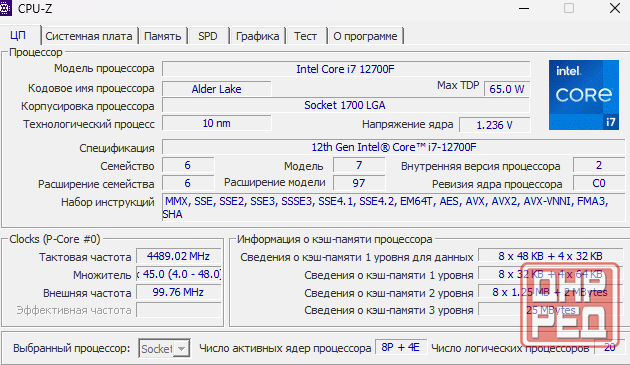The image size is (630, 365).
Task: Open the Выбранный процессор Socket dropdown
Action: (x=164, y=348)
